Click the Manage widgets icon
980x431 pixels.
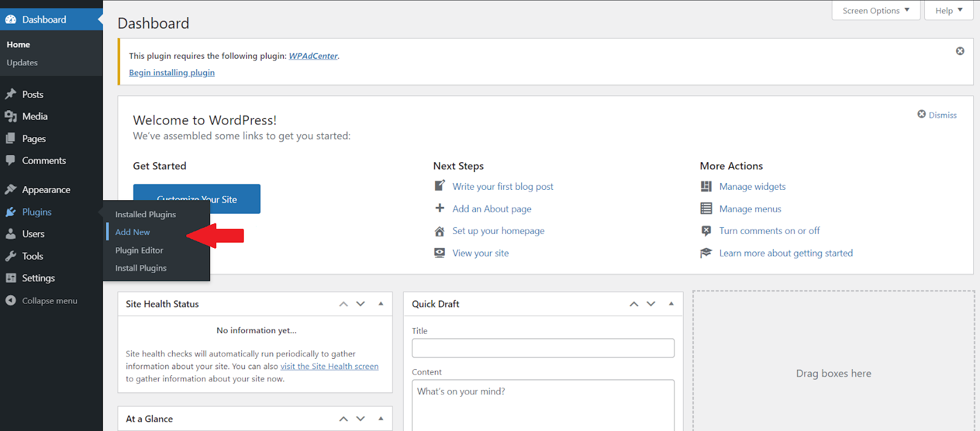click(x=706, y=187)
